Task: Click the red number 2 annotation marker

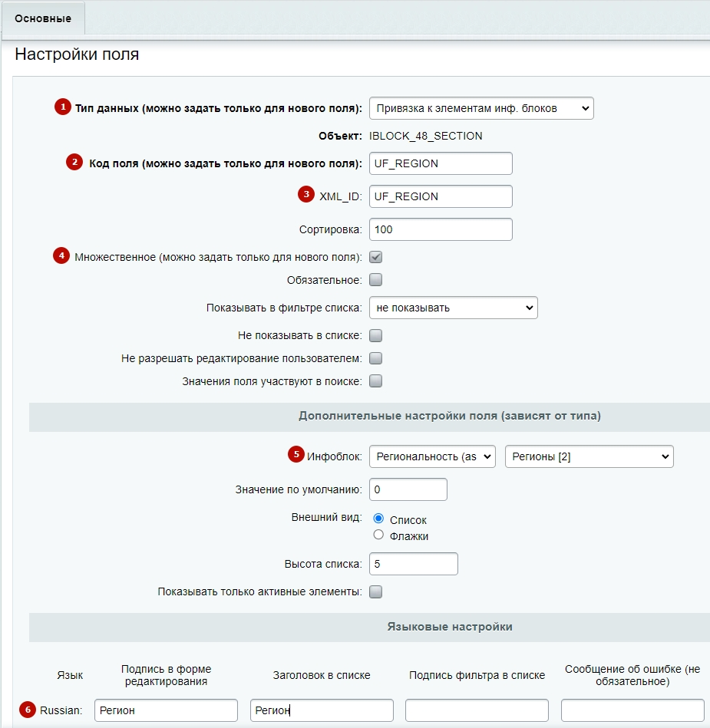Action: [74, 162]
